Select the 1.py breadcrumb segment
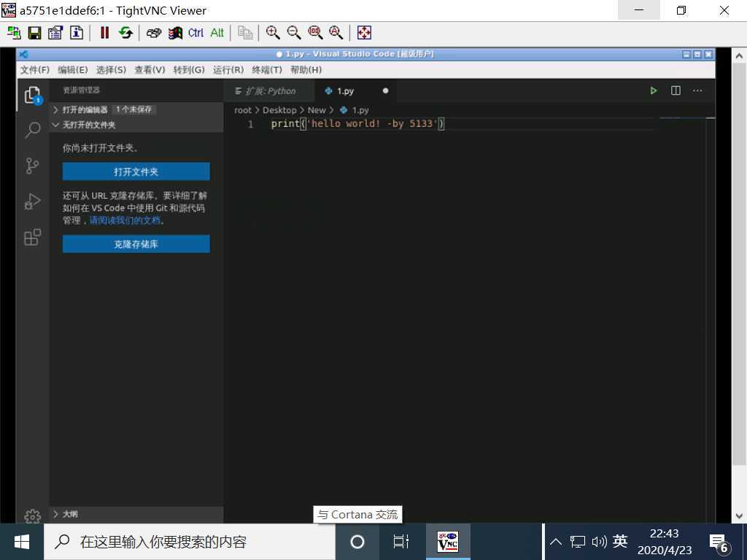Screen dimensions: 747x560 355,110
